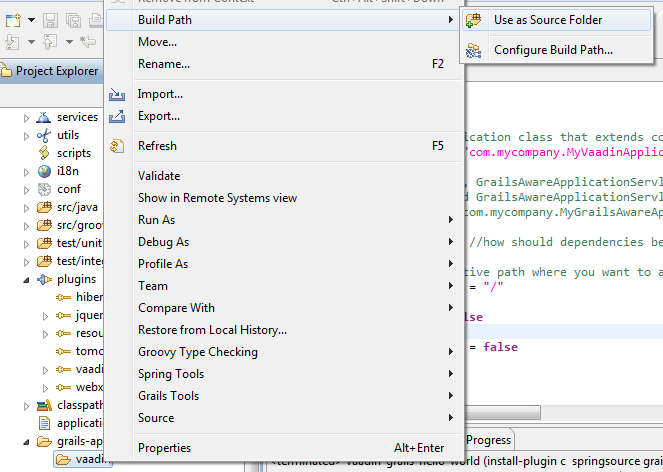The height and width of the screenshot is (472, 663).
Task: Expand the services tree node
Action: click(26, 118)
